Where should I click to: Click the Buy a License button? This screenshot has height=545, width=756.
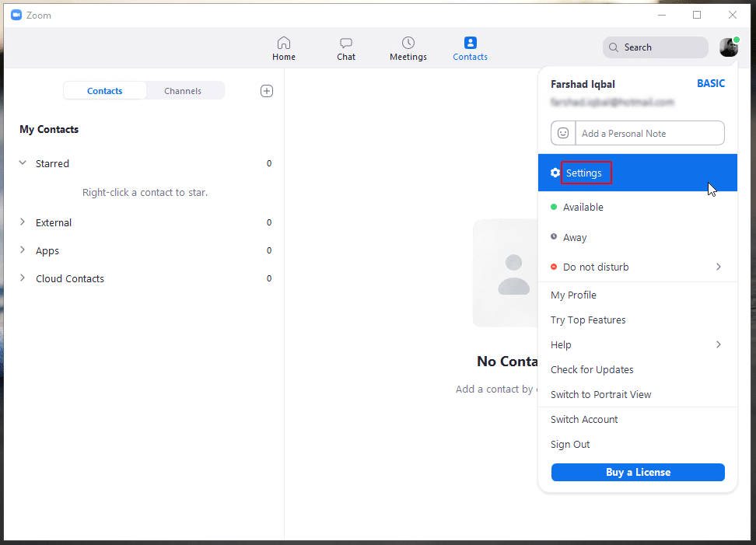coord(638,472)
